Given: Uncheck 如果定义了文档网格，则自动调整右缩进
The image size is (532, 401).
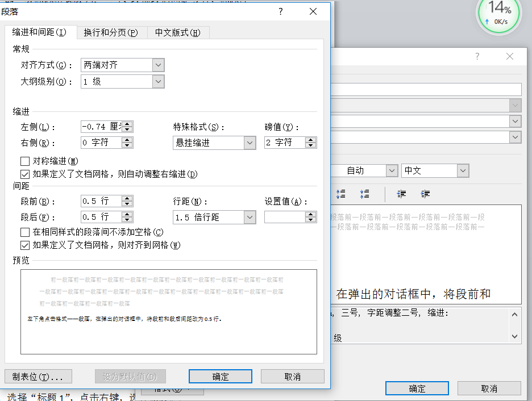Looking at the screenshot, I should (24, 174).
